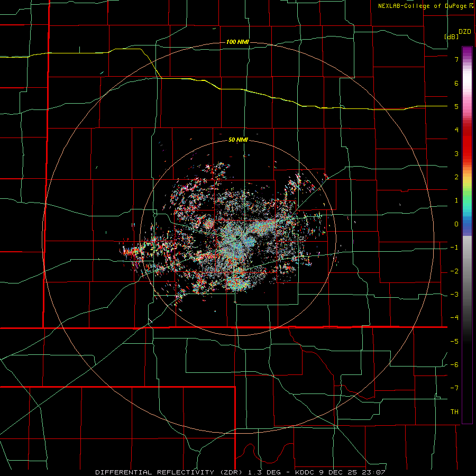The image size is (476, 476).
Task: Click the TH label below the scale
Action: click(x=454, y=412)
